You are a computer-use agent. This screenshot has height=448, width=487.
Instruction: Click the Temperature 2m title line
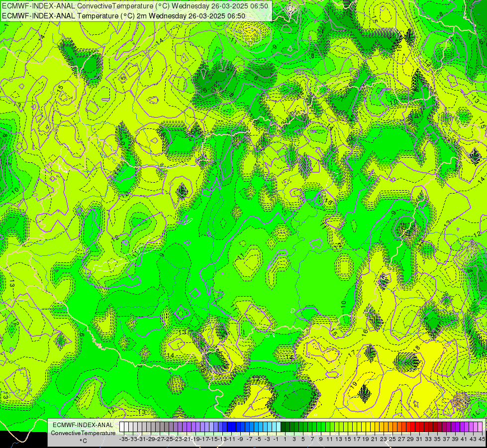pyautogui.click(x=123, y=16)
